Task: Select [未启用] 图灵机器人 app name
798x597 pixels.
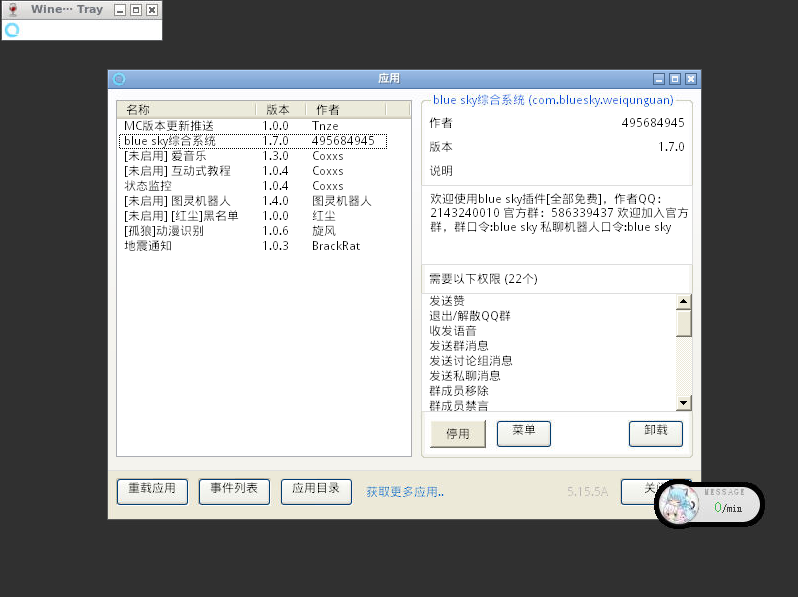Action: 177,201
